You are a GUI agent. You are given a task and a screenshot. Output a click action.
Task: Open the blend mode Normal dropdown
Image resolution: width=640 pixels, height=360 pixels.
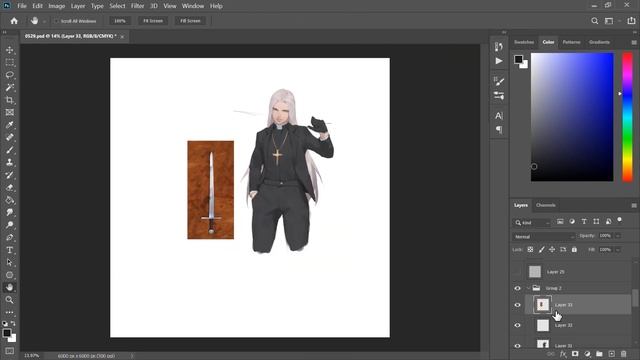click(x=544, y=236)
